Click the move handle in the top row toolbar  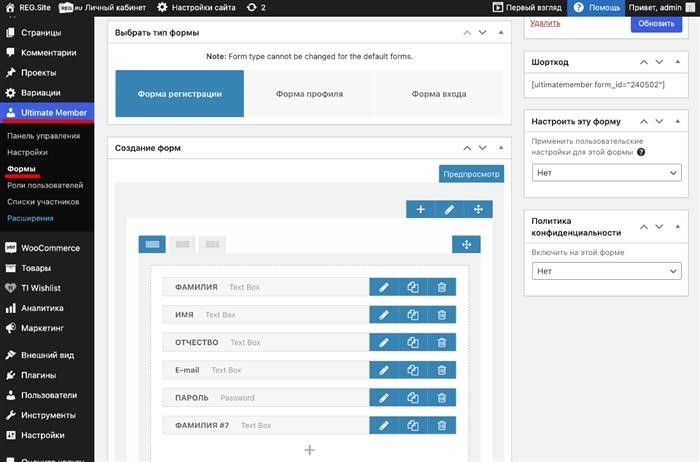pyautogui.click(x=478, y=209)
